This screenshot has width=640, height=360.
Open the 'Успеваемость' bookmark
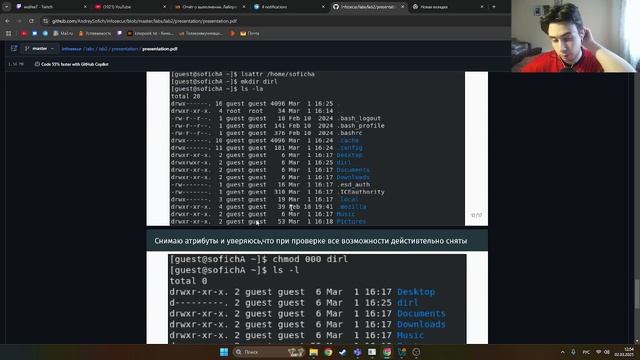coord(95,33)
